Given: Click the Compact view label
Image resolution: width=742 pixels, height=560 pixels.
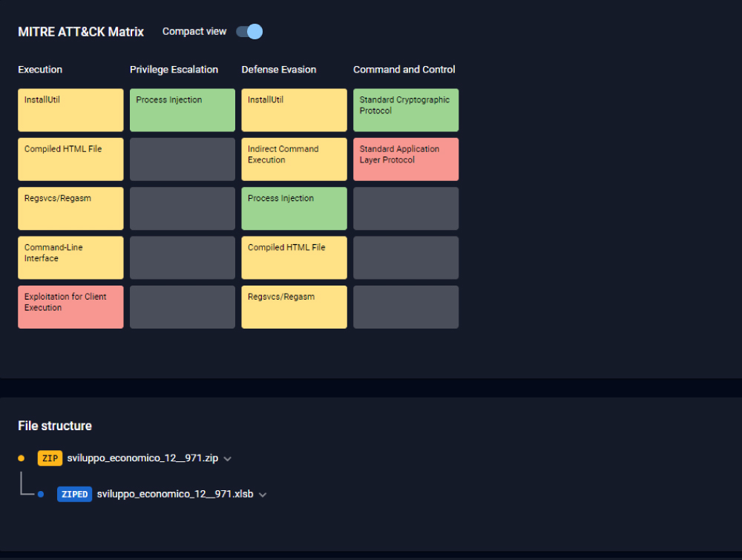Looking at the screenshot, I should [194, 31].
